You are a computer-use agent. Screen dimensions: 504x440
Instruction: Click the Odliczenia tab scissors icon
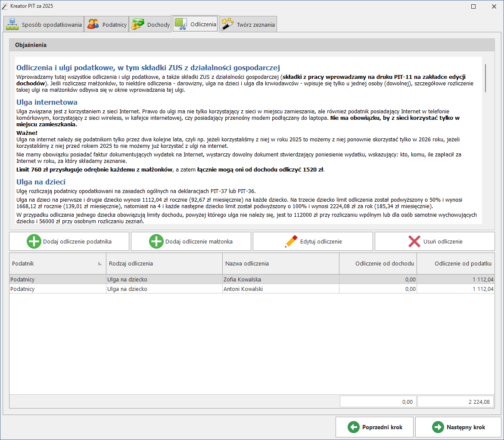[181, 24]
